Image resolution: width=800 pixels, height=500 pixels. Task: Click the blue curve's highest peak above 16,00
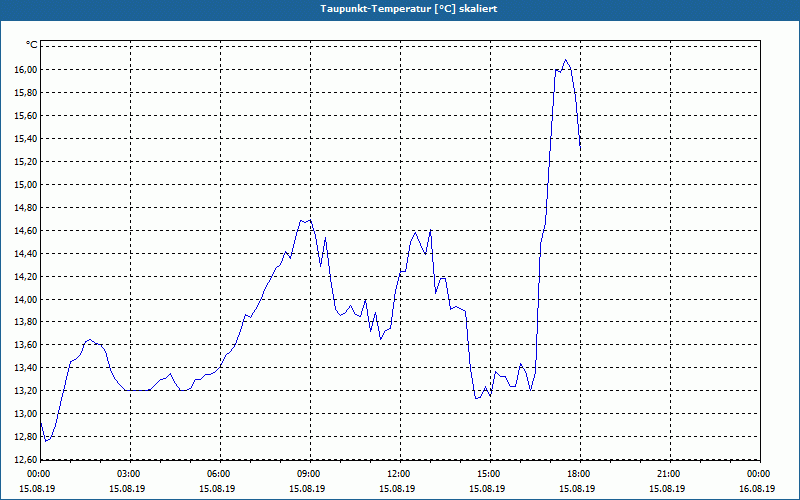[565, 60]
